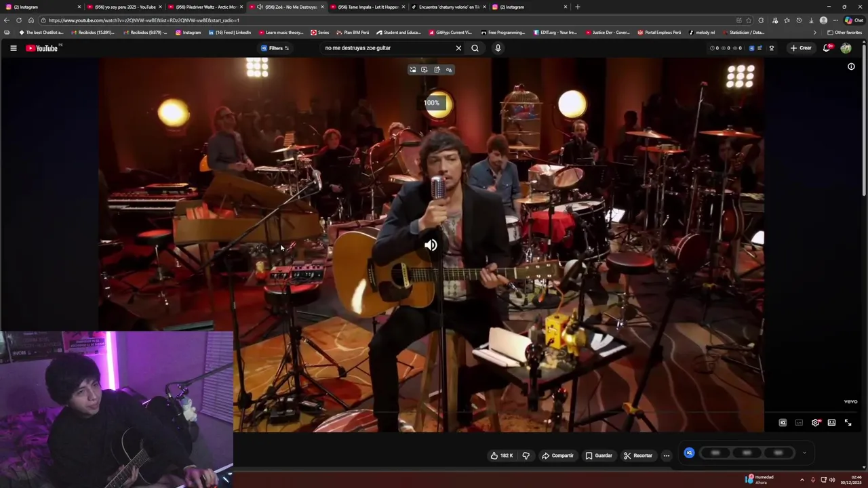The height and width of the screenshot is (488, 868).
Task: Open the GitHyp bookmark
Action: click(450, 33)
